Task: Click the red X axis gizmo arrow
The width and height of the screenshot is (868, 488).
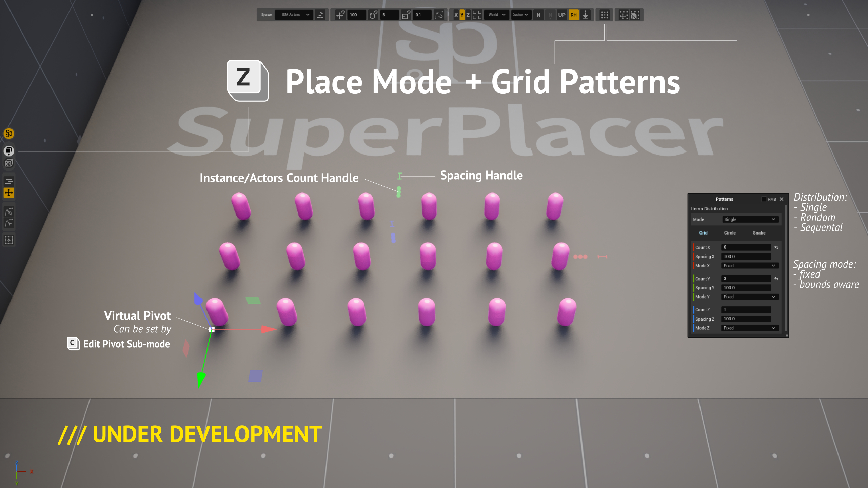Action: (x=269, y=329)
